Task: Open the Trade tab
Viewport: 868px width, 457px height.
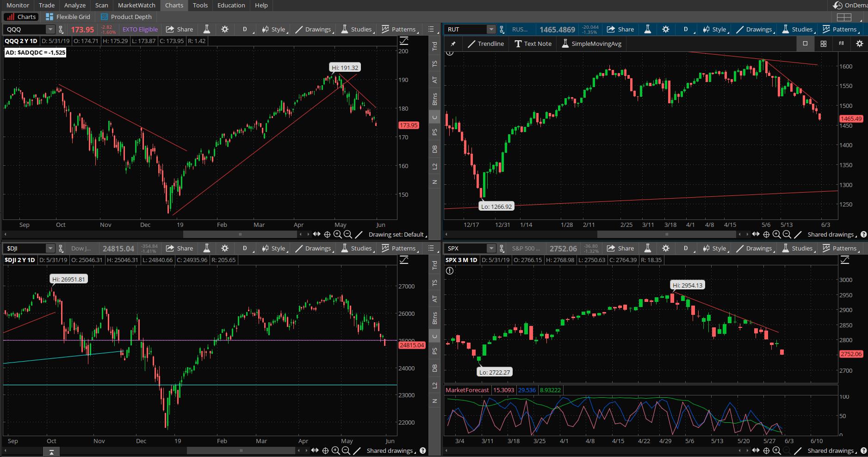Action: pyautogui.click(x=47, y=5)
